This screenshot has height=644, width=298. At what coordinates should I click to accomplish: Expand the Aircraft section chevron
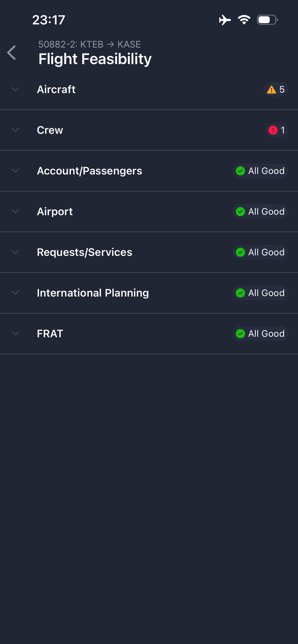(x=15, y=90)
